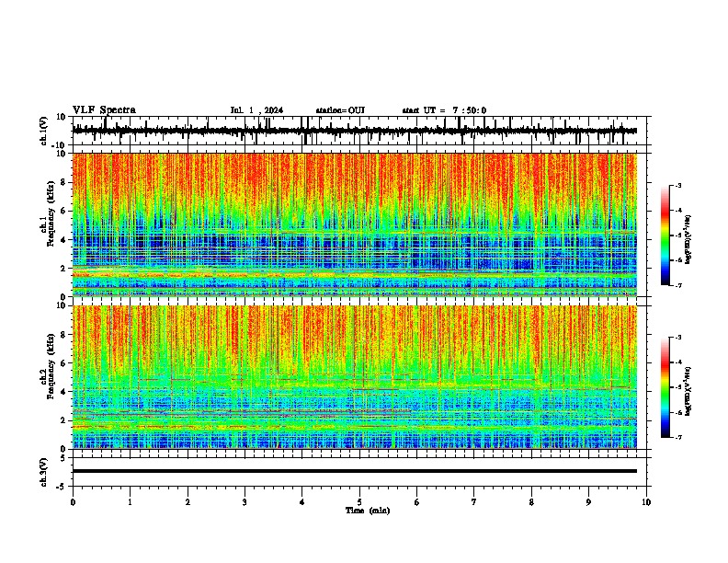The height and width of the screenshot is (563, 728).
Task: Click the final time axis tick label "10"
Action: [646, 502]
